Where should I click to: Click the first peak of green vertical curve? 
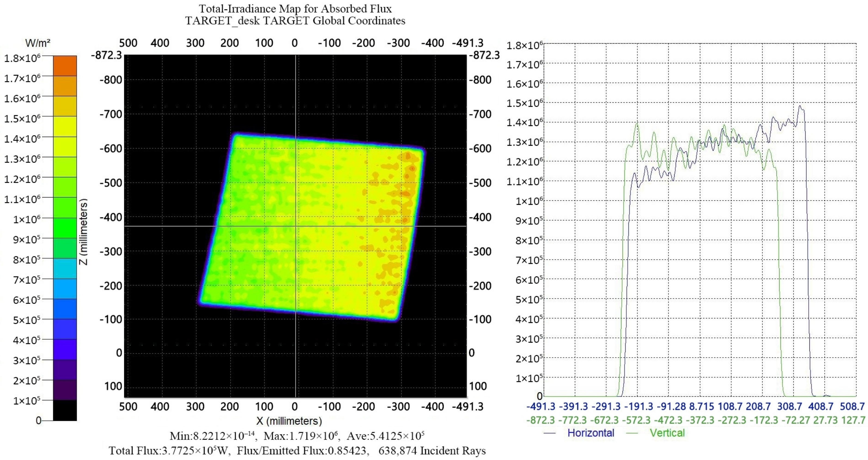click(x=637, y=124)
